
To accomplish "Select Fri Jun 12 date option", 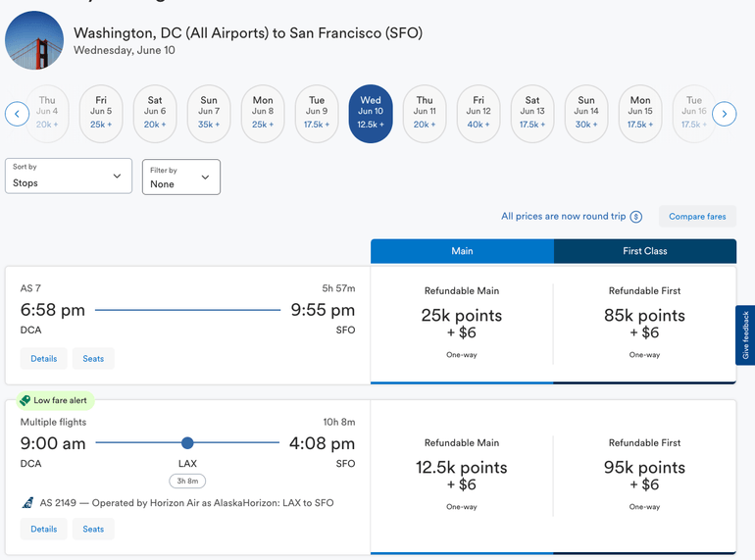I will coord(478,114).
